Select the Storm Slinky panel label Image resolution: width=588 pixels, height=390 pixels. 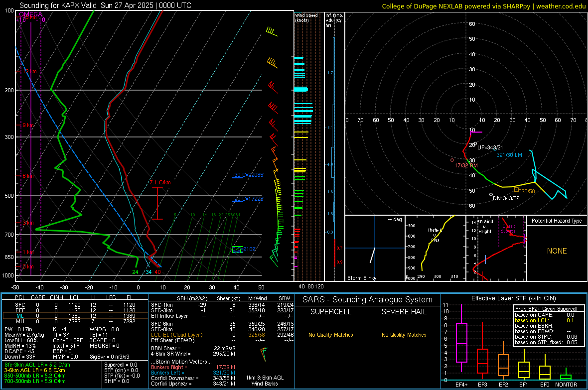pyautogui.click(x=361, y=278)
